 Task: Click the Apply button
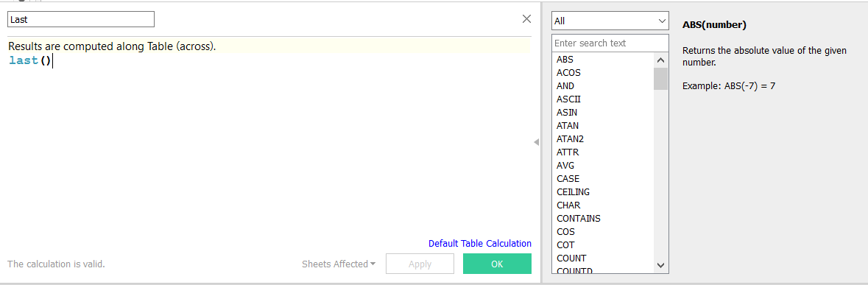[x=420, y=264]
